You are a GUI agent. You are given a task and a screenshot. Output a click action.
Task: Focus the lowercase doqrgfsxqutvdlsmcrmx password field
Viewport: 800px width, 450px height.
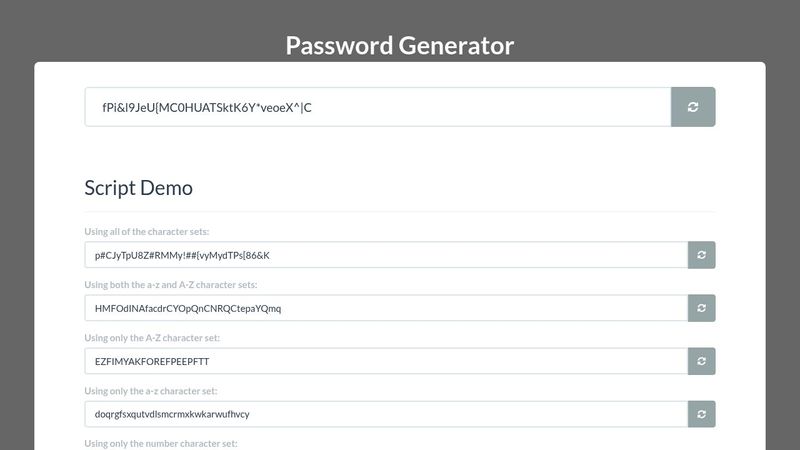pos(386,414)
